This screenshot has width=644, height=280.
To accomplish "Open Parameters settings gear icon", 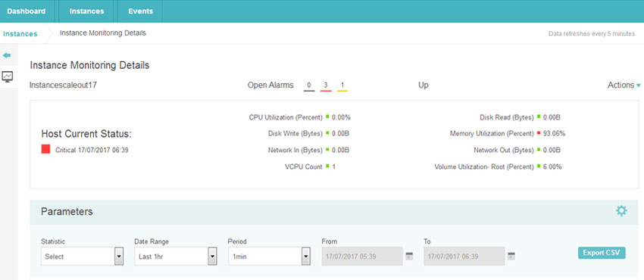I will 621,211.
